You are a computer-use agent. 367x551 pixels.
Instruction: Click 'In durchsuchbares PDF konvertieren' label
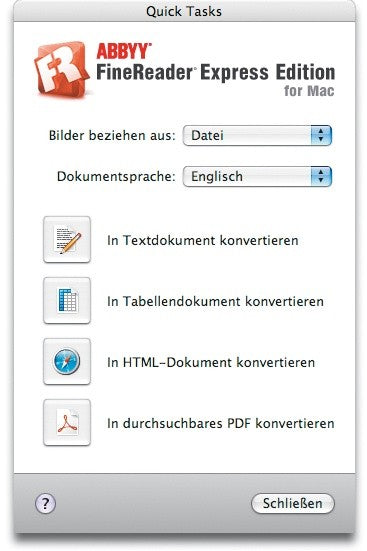click(221, 423)
